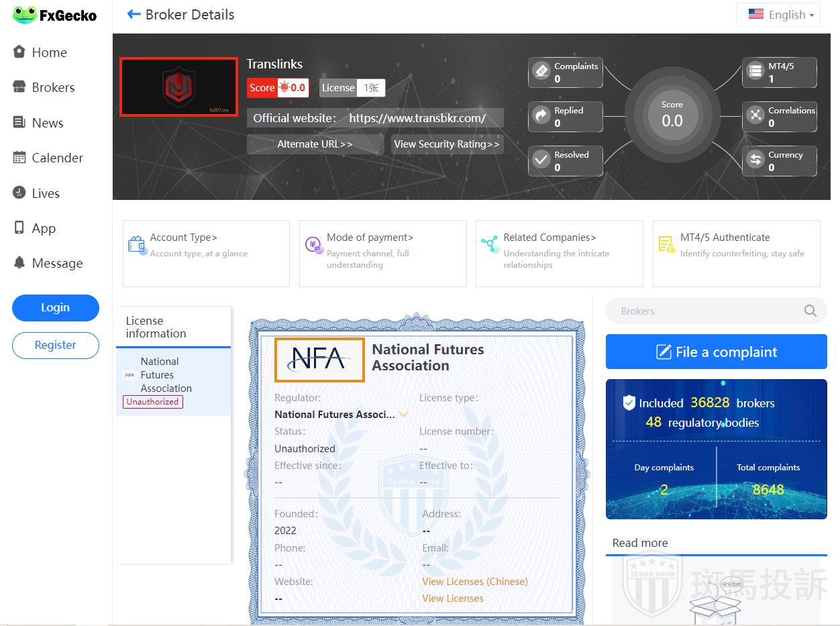The width and height of the screenshot is (840, 626).
Task: Click the Resolved checkmark icon
Action: click(541, 160)
